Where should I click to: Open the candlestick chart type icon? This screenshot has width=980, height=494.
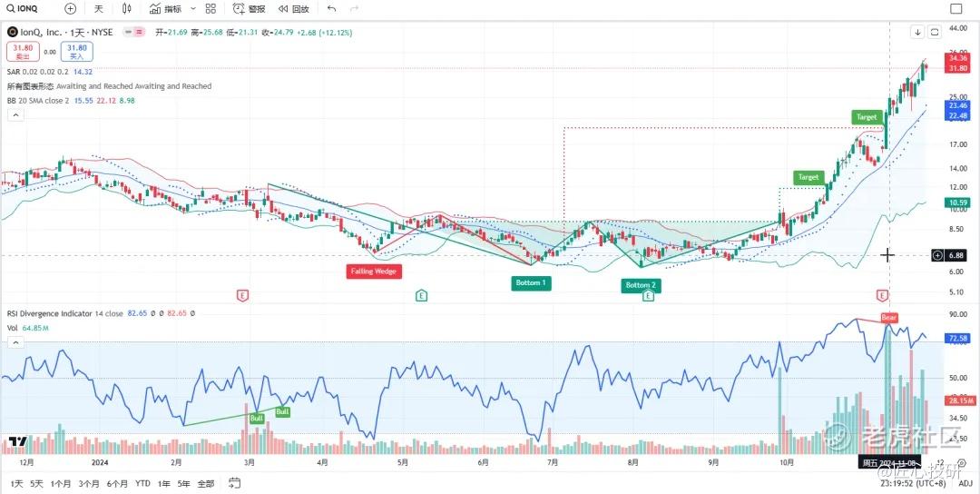[127, 9]
